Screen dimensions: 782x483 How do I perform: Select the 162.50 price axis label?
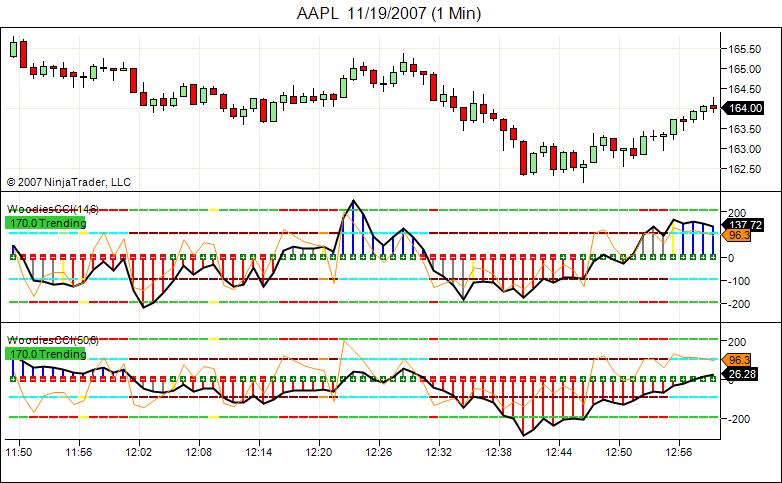tap(745, 169)
